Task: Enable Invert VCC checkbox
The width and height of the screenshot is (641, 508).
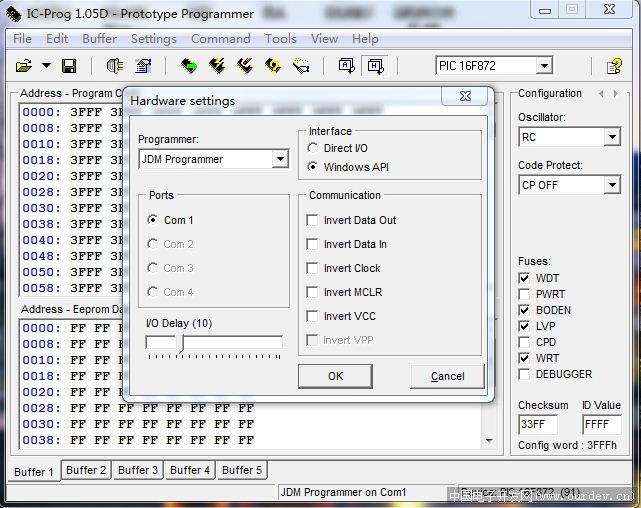Action: [312, 316]
